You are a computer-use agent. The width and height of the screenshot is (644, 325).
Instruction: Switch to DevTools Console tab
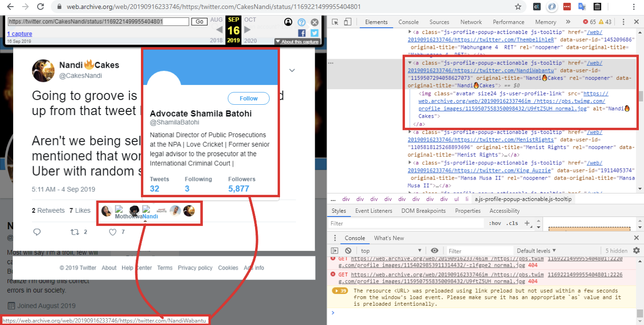pos(408,22)
